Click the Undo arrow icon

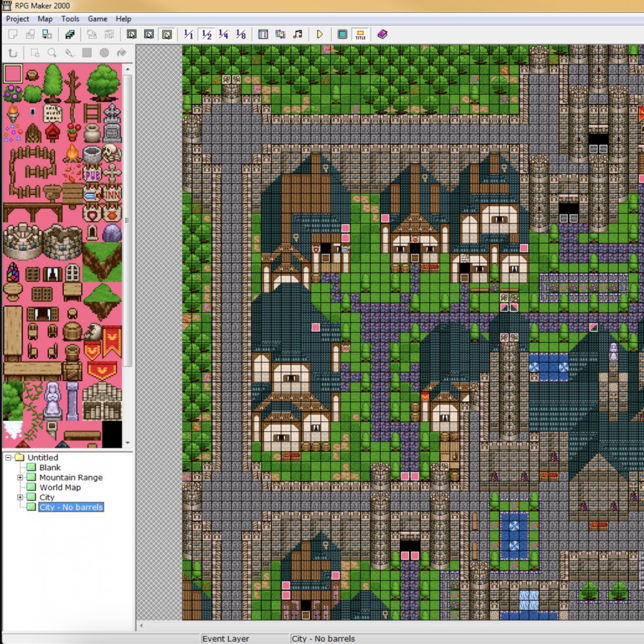[x=13, y=53]
